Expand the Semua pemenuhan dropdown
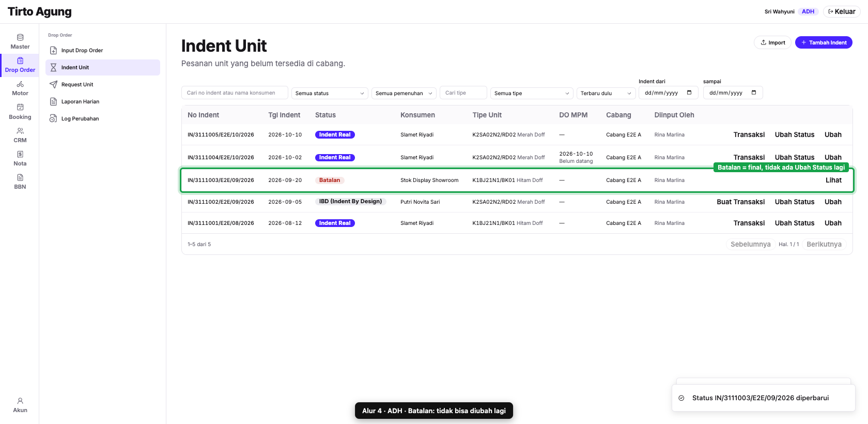Image resolution: width=868 pixels, height=424 pixels. pyautogui.click(x=404, y=93)
